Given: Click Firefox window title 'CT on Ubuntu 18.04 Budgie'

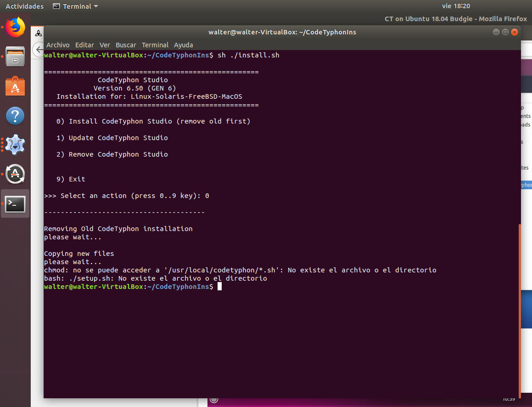Looking at the screenshot, I should pos(456,19).
